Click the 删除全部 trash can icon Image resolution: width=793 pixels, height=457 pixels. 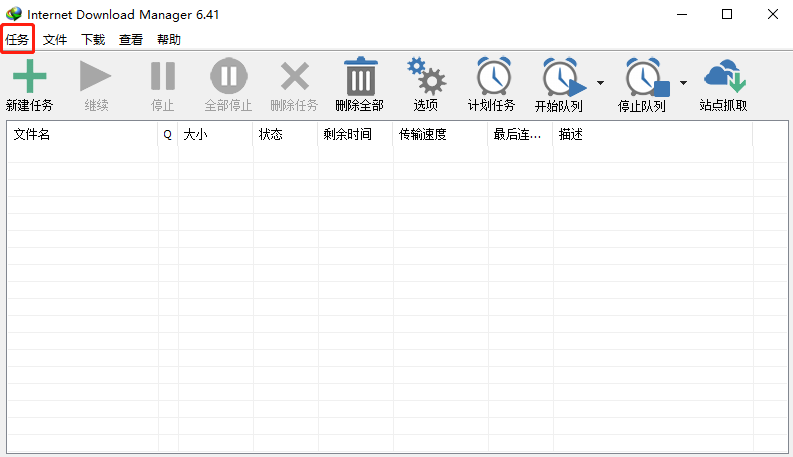[360, 78]
